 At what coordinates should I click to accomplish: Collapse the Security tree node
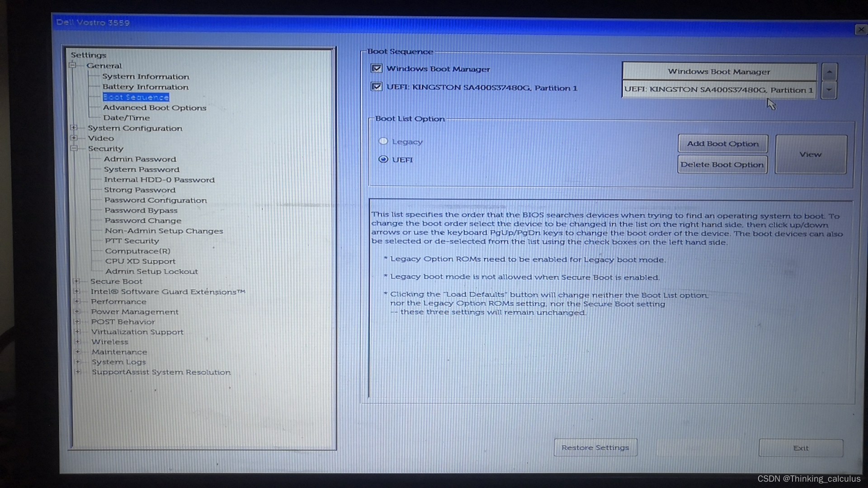coord(74,148)
